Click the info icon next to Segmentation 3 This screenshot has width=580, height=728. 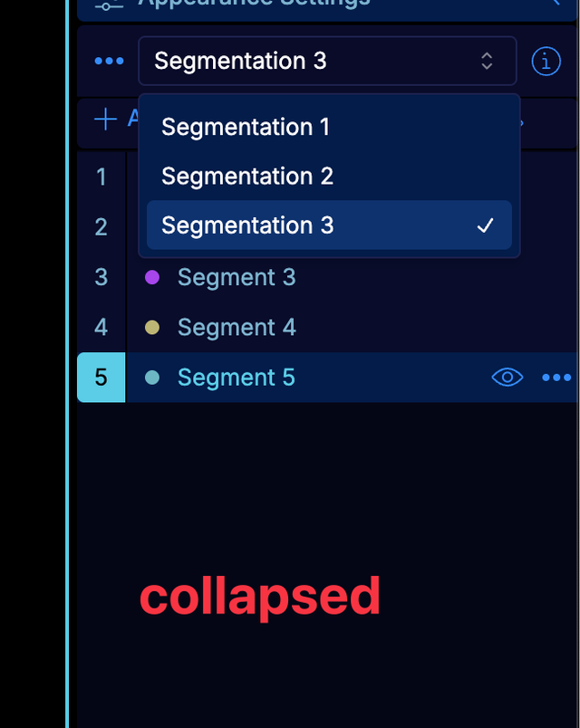tap(546, 61)
